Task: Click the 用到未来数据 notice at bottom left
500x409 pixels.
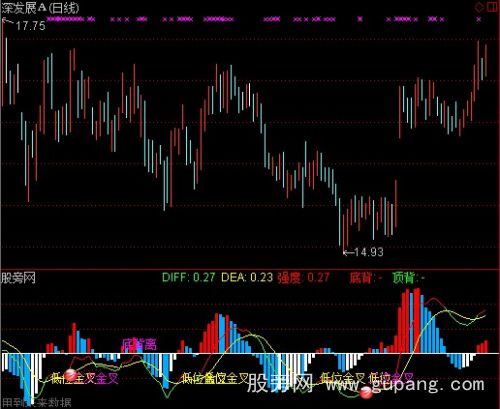Action: 37,403
